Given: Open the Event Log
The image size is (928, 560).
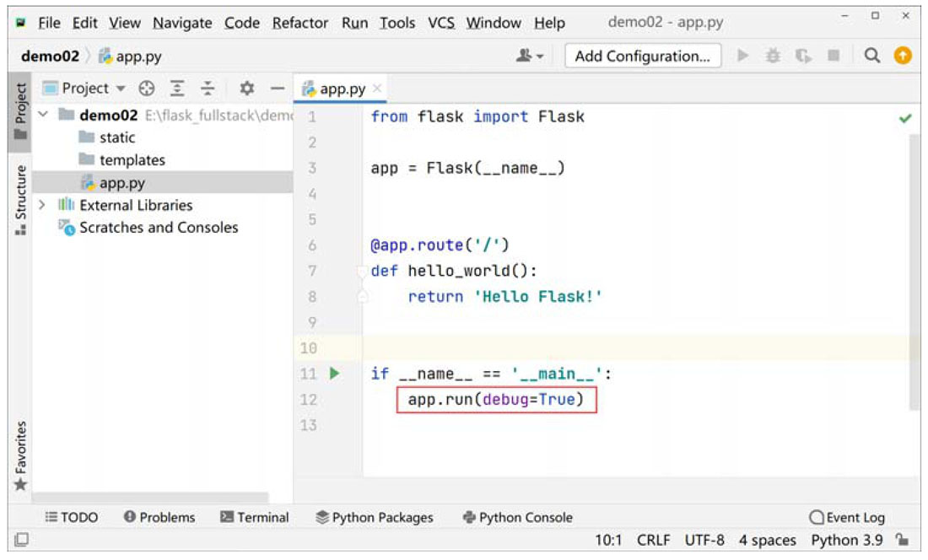Looking at the screenshot, I should pyautogui.click(x=847, y=517).
